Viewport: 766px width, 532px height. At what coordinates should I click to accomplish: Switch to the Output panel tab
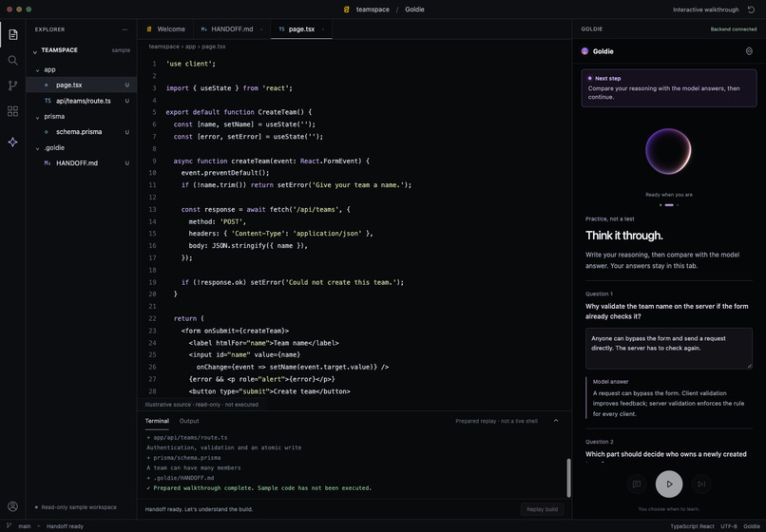[x=189, y=421]
